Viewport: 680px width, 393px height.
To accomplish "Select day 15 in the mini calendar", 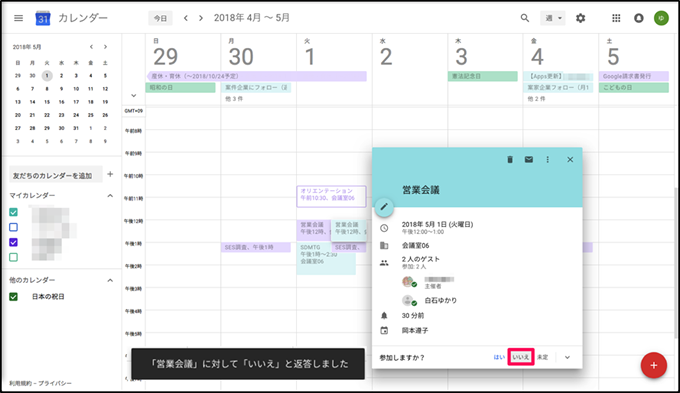I will (47, 102).
